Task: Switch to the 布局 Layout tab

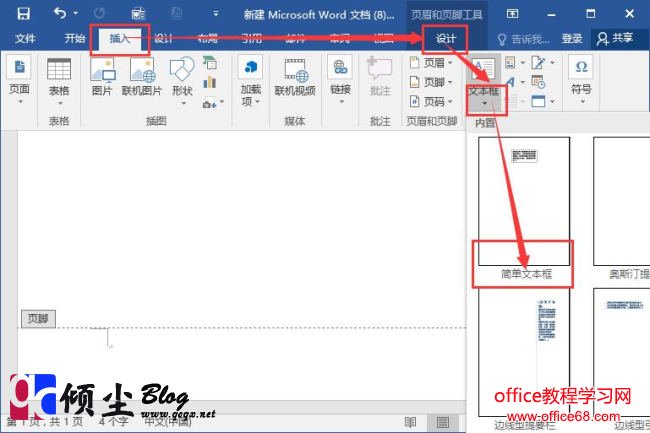Action: (x=208, y=39)
